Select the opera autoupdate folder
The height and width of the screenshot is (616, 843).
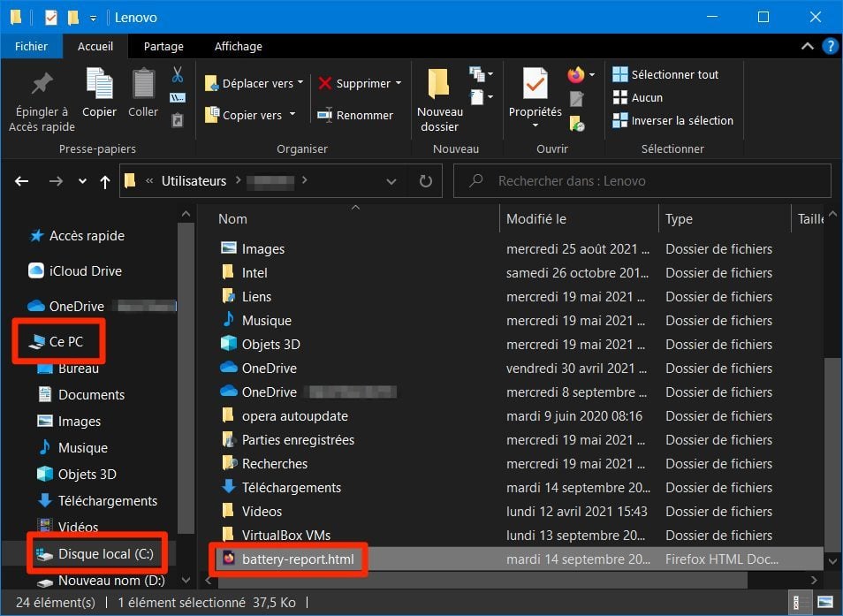click(285, 416)
